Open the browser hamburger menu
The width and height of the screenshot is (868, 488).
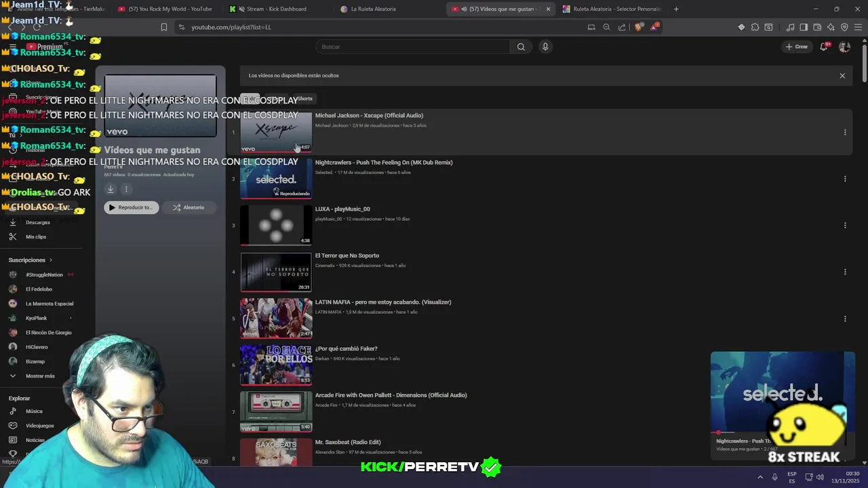click(858, 27)
